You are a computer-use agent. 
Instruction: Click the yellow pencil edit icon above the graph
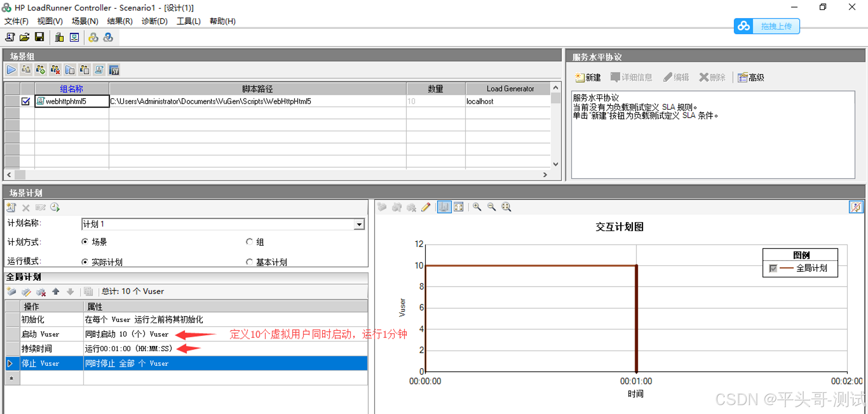[x=426, y=207]
